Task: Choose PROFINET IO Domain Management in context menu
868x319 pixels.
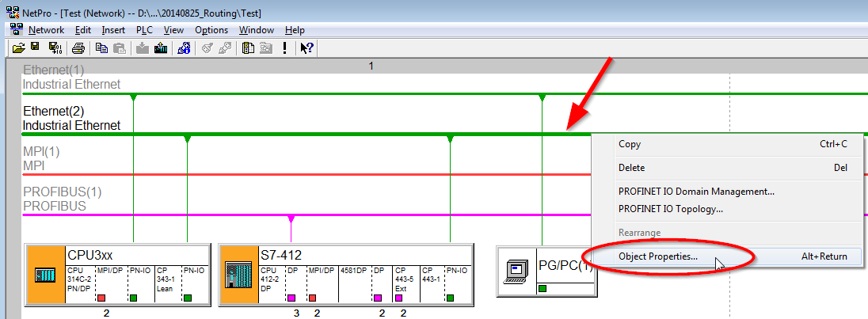Action: pos(727,192)
